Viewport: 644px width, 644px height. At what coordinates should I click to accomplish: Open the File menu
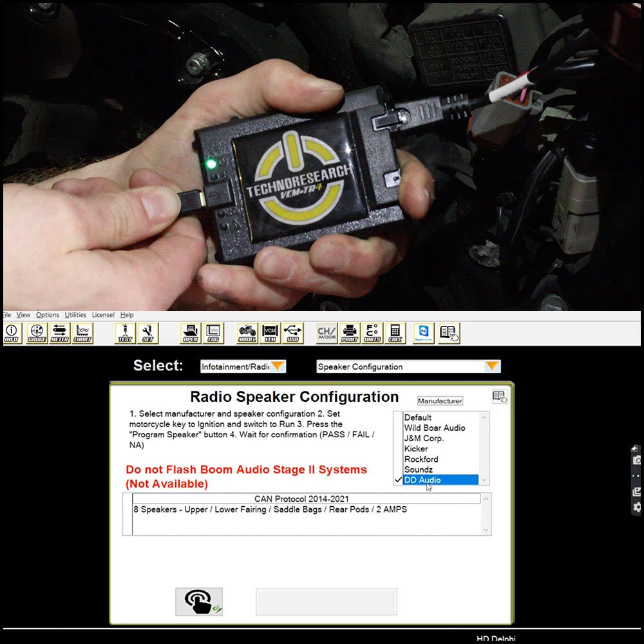pyautogui.click(x=6, y=315)
